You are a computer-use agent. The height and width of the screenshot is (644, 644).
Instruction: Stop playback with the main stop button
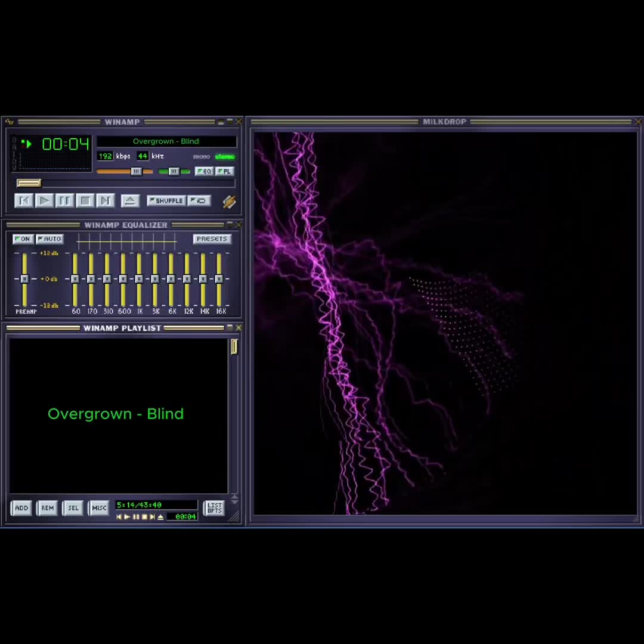tap(85, 201)
